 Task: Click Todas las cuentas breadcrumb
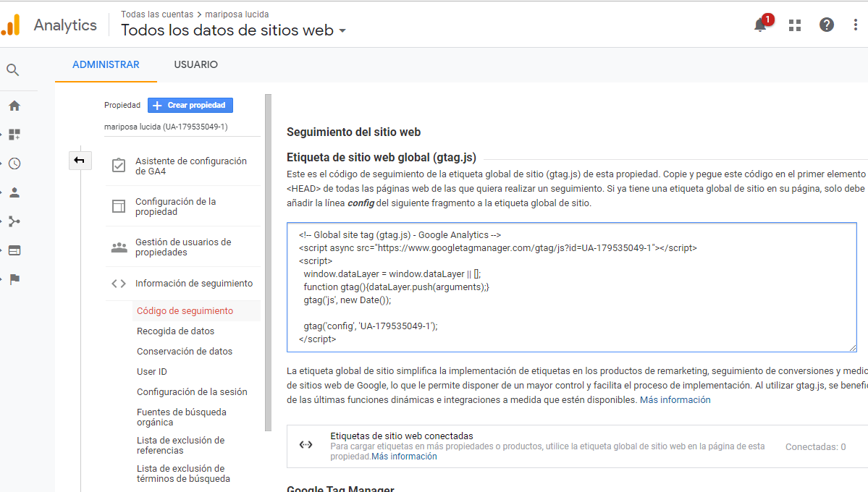tap(157, 14)
